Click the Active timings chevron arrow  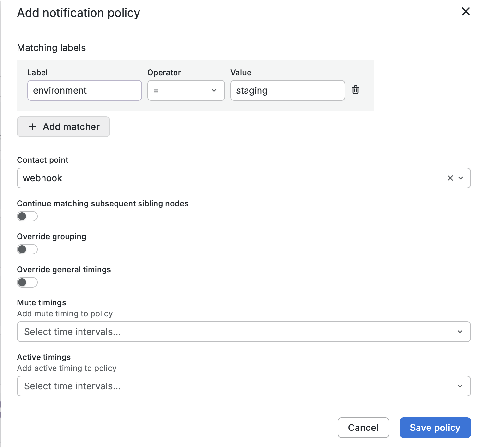[x=460, y=386]
